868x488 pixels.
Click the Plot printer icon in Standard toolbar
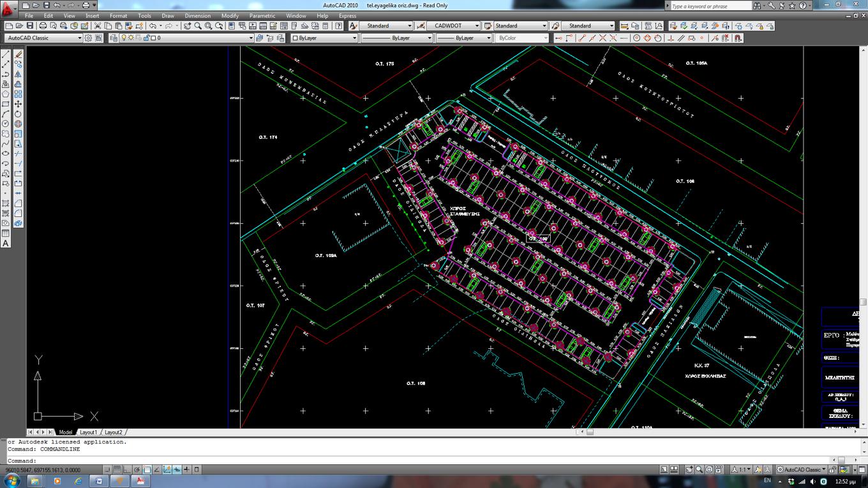coord(43,26)
